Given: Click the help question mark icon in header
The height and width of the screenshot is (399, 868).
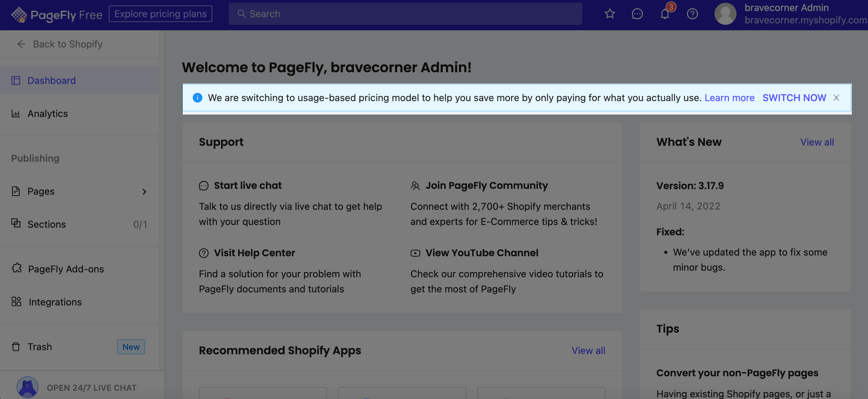Looking at the screenshot, I should click(692, 14).
